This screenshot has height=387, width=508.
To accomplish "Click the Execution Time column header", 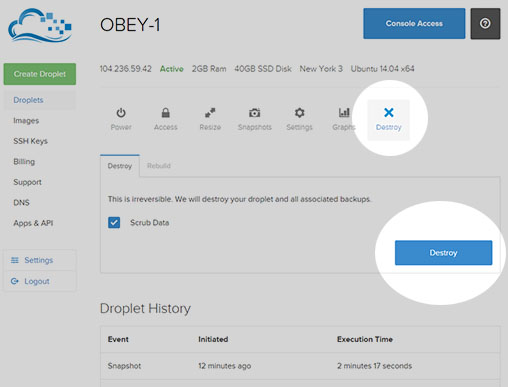I will click(365, 339).
